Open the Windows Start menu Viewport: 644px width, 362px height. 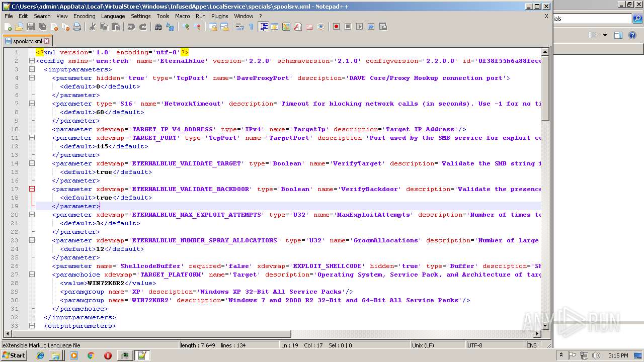[14, 355]
